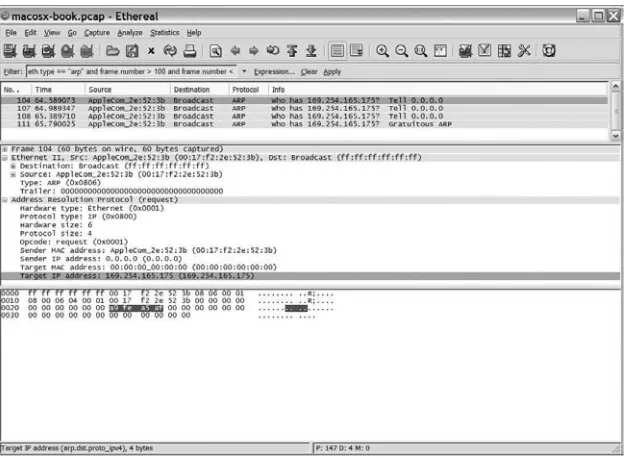
Task: Open Go To Packet number icon
Action: (273, 51)
